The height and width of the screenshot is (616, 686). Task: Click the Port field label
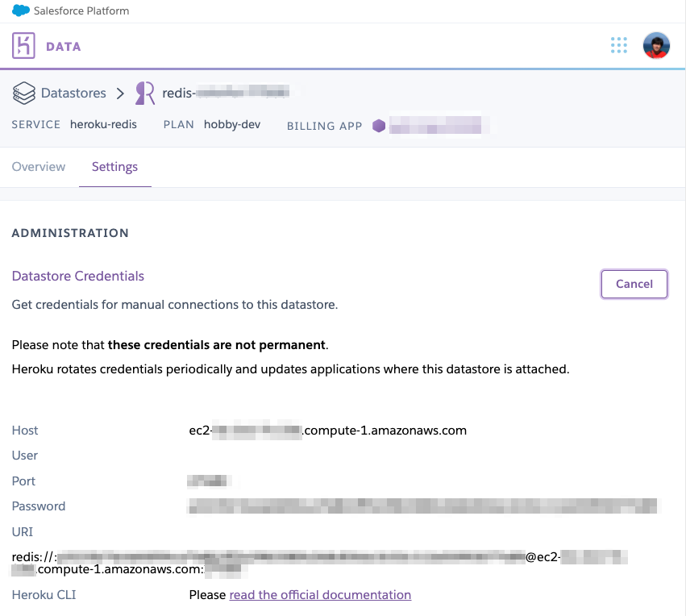[23, 481]
